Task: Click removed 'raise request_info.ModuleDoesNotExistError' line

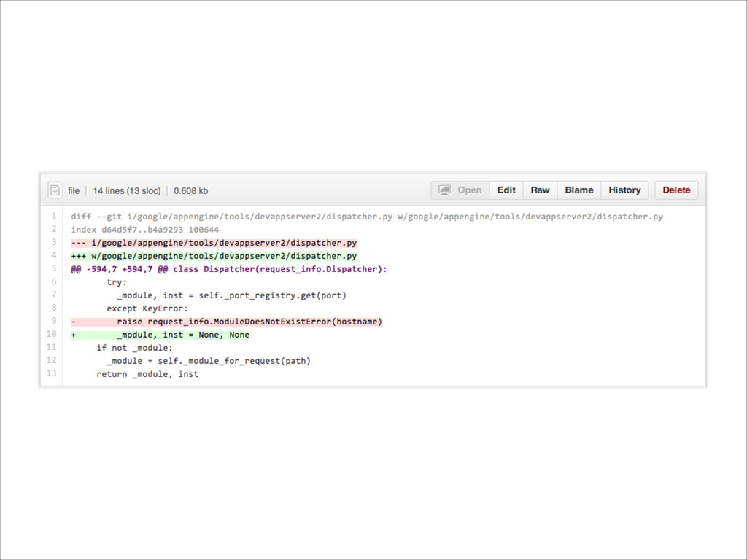Action: (x=227, y=322)
